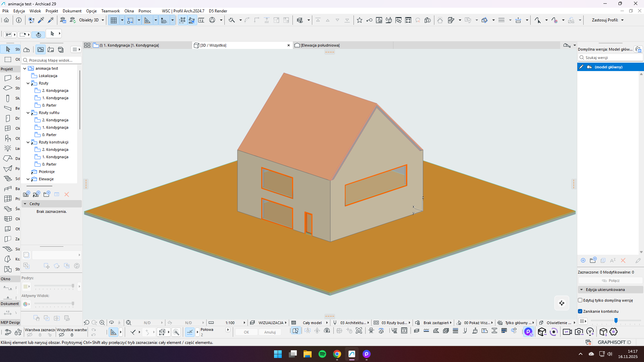Click the context fading slider handle
This screenshot has width=644, height=362.
pos(616,321)
